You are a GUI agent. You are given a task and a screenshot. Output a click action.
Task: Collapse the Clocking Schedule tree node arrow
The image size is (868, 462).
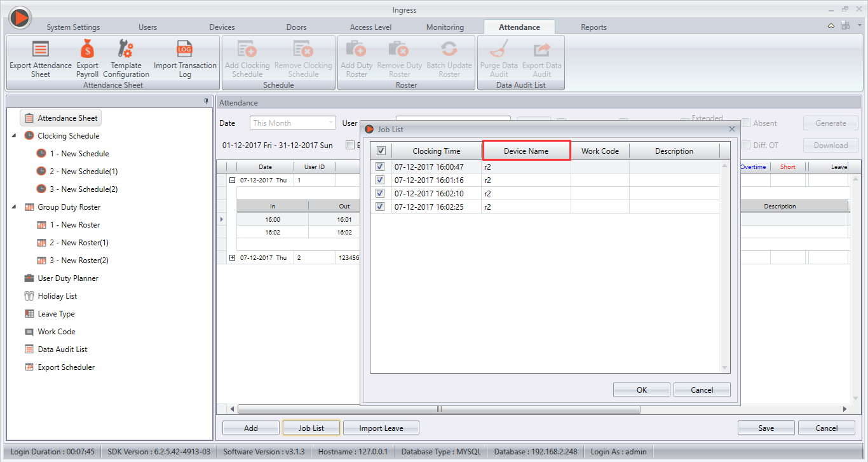[15, 136]
